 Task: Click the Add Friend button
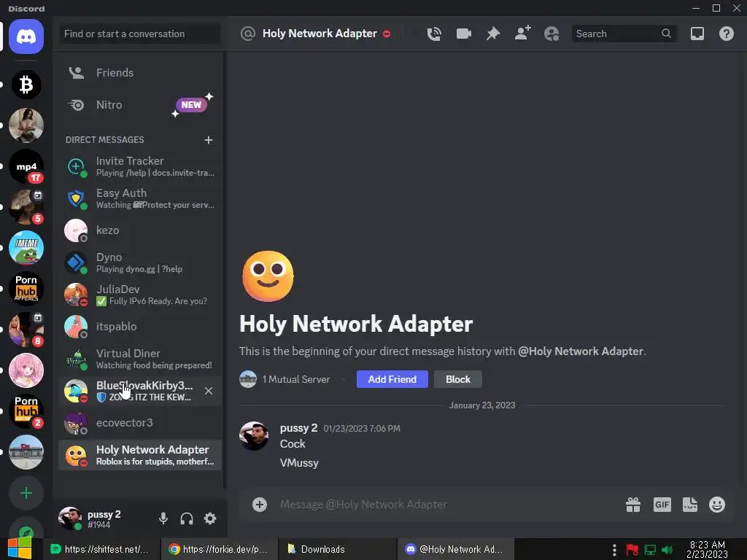(392, 379)
